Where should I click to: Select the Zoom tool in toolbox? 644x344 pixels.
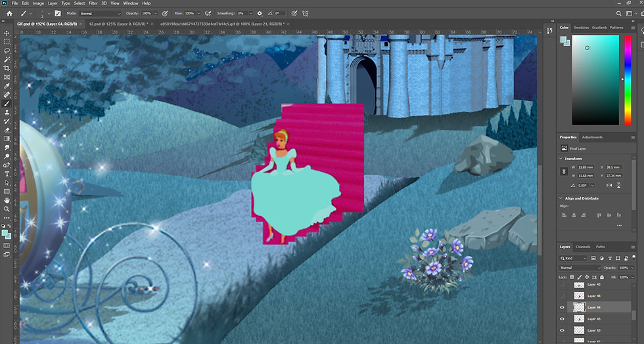pos(7,209)
